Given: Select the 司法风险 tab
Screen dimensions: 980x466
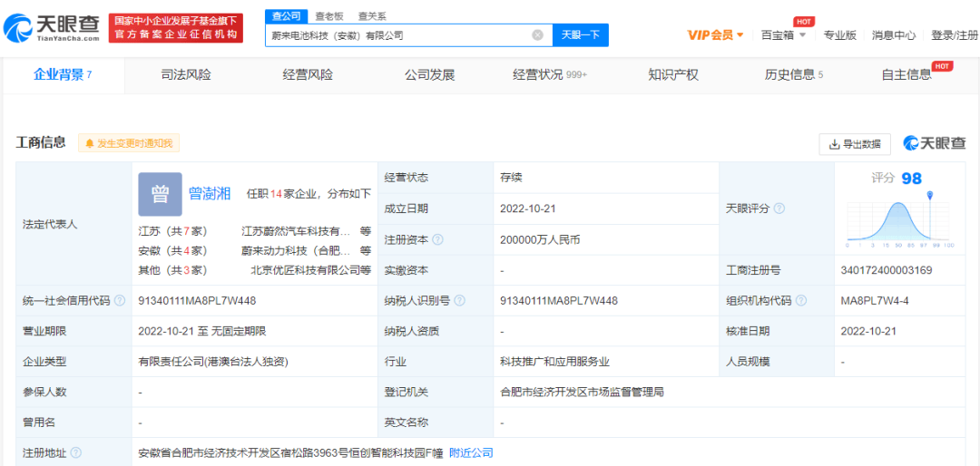Looking at the screenshot, I should click(186, 75).
